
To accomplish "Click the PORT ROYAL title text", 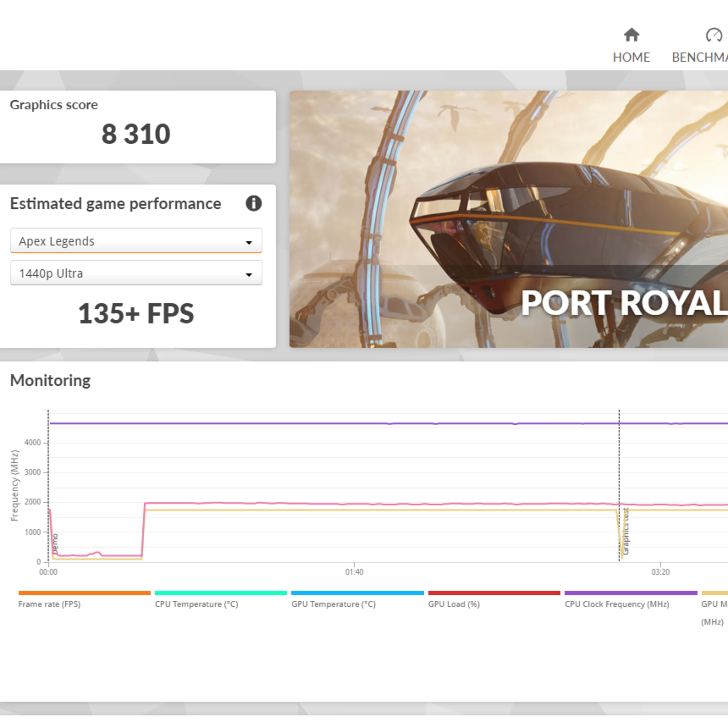I will point(624,303).
